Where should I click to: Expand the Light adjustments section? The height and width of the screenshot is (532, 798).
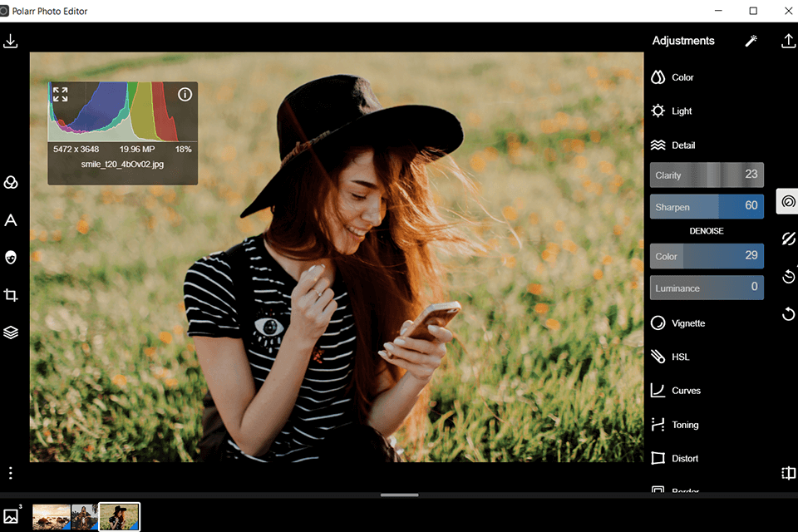click(681, 111)
